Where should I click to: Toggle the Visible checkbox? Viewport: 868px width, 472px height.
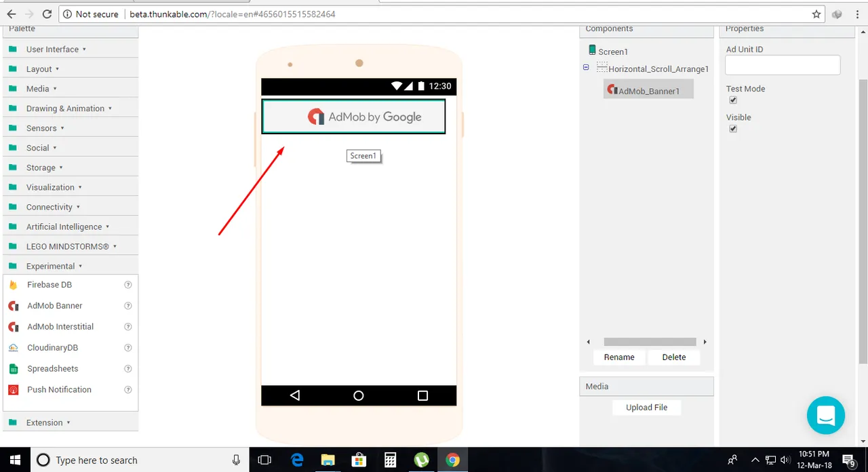(733, 129)
